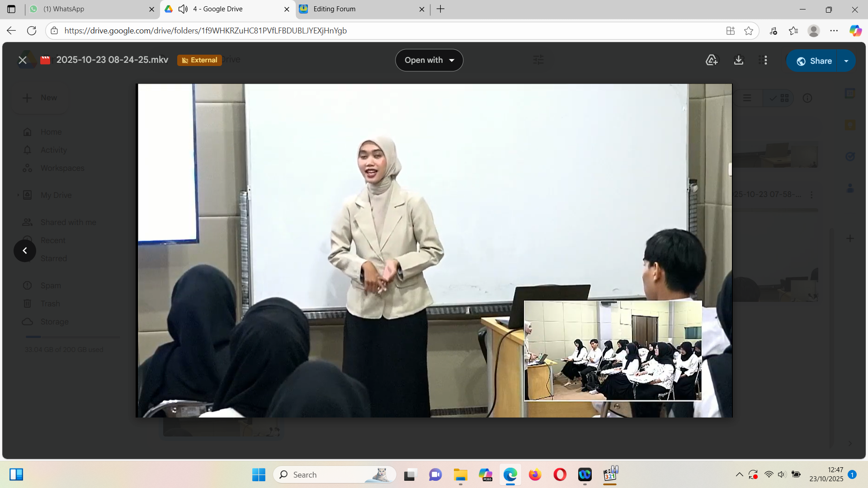Click the browser address bar URL
868x488 pixels.
[206, 31]
